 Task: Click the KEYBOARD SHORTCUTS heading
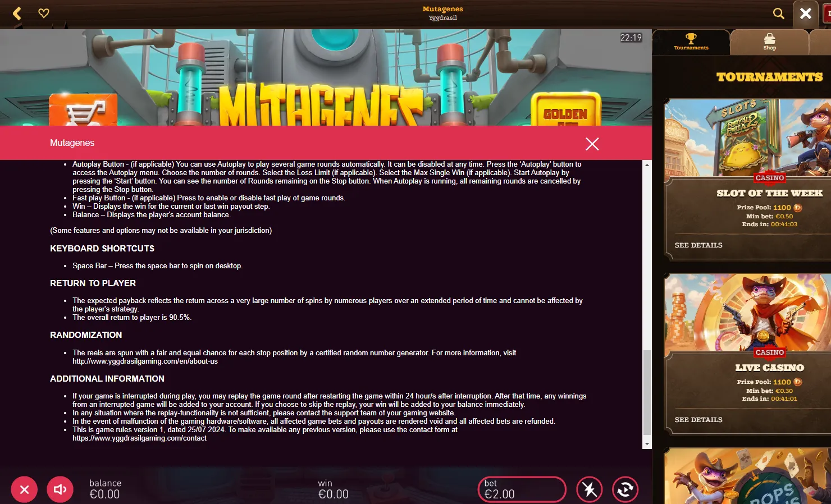(102, 249)
